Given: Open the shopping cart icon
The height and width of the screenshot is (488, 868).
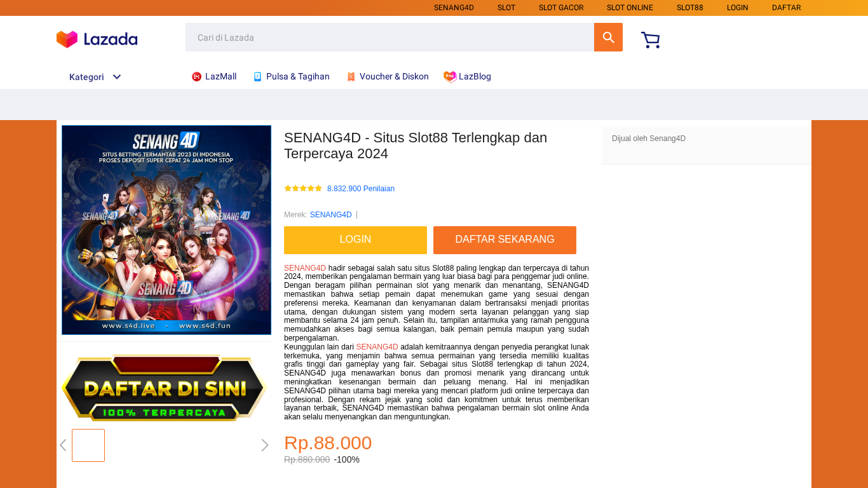Looking at the screenshot, I should [x=650, y=40].
